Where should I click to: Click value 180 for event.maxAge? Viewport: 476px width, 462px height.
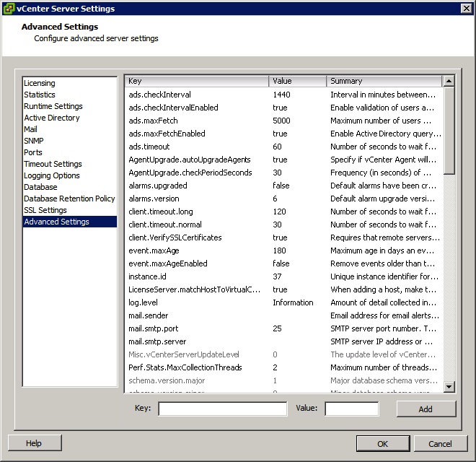[279, 250]
